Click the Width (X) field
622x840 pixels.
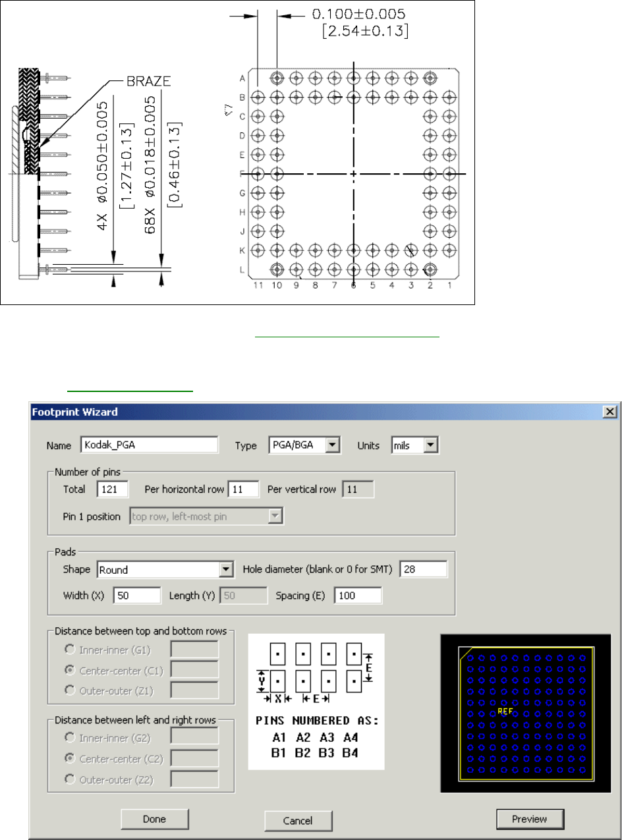tap(137, 596)
